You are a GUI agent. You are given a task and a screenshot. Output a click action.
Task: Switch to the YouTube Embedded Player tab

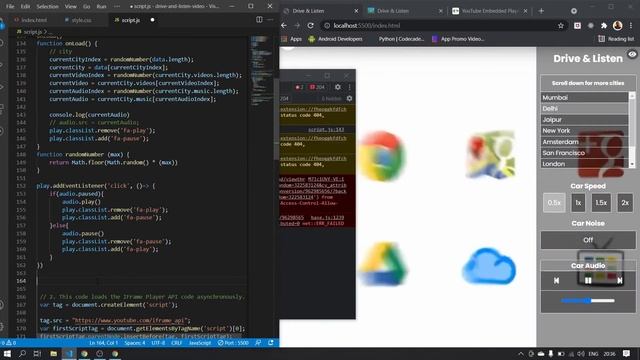click(x=485, y=11)
